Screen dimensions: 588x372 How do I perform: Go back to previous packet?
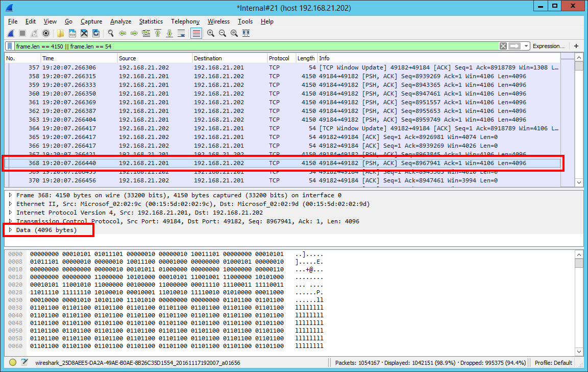[122, 33]
